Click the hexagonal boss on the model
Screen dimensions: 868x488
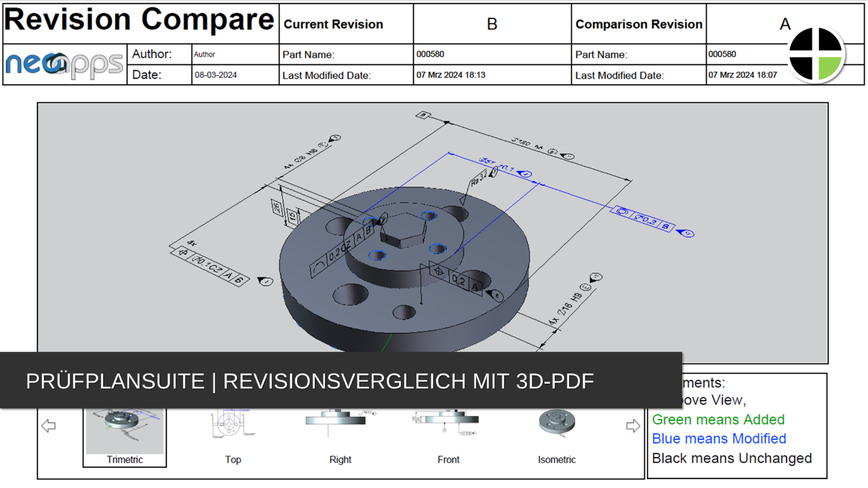click(402, 230)
